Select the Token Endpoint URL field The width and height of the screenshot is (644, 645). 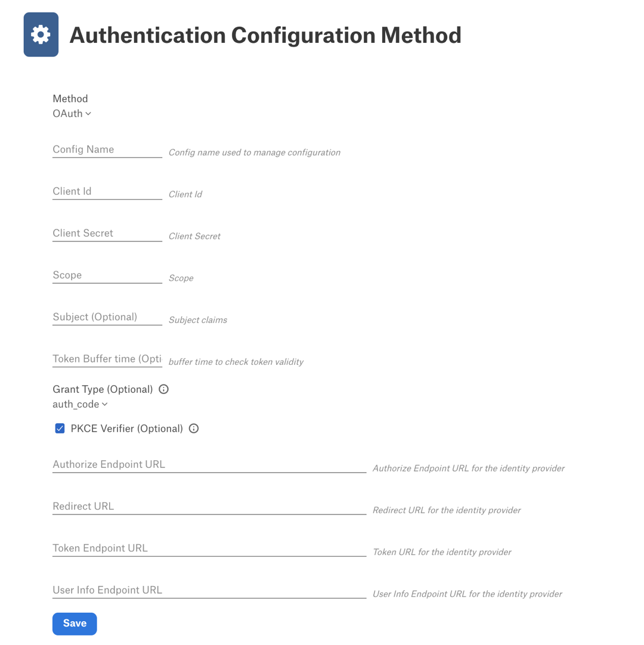[209, 549]
